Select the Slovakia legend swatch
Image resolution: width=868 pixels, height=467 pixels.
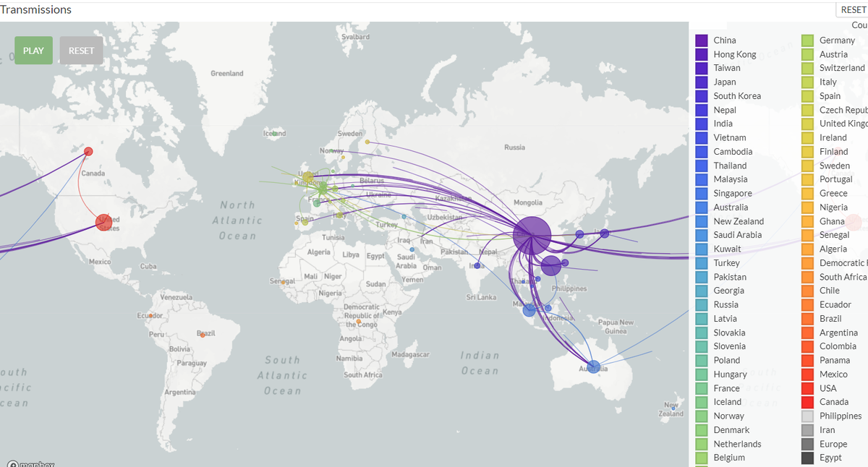(701, 333)
